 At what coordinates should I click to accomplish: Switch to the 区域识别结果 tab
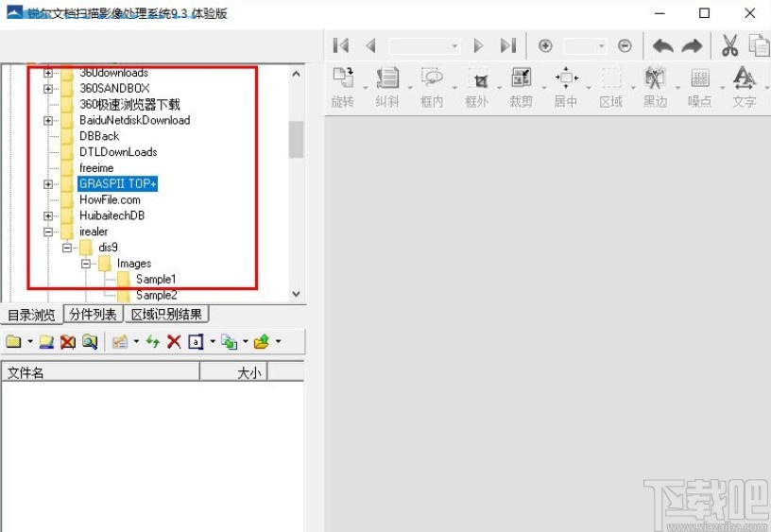coord(166,314)
